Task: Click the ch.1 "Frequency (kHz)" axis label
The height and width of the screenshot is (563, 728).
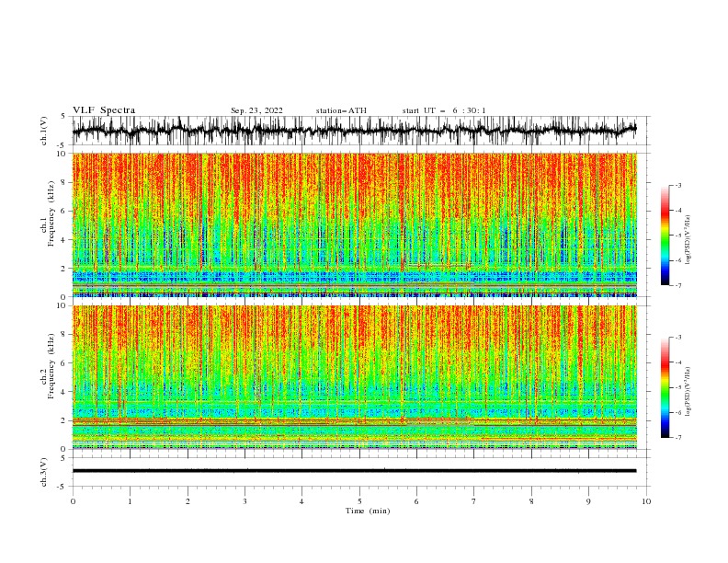Action: (51, 213)
